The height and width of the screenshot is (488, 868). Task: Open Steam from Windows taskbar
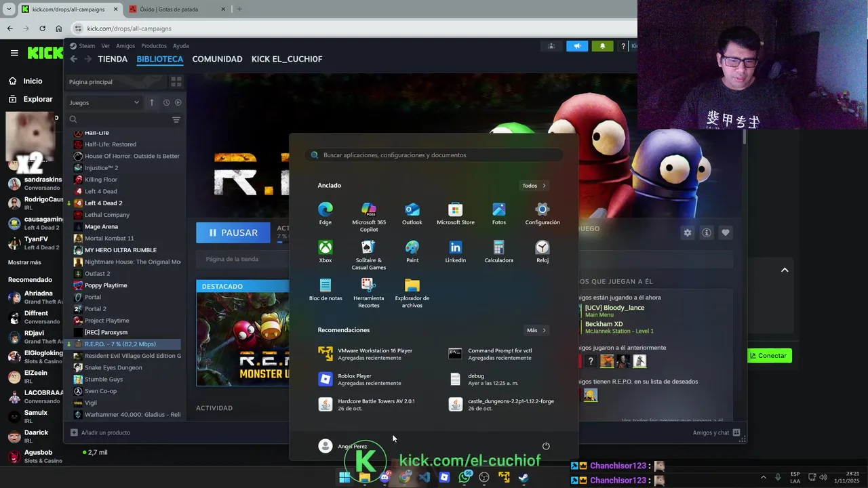(524, 477)
